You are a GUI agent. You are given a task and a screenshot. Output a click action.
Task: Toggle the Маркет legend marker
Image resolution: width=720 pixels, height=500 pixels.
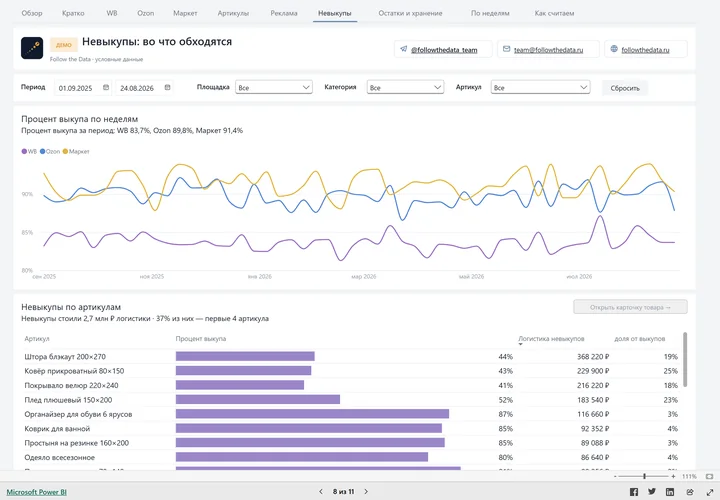[x=65, y=151]
